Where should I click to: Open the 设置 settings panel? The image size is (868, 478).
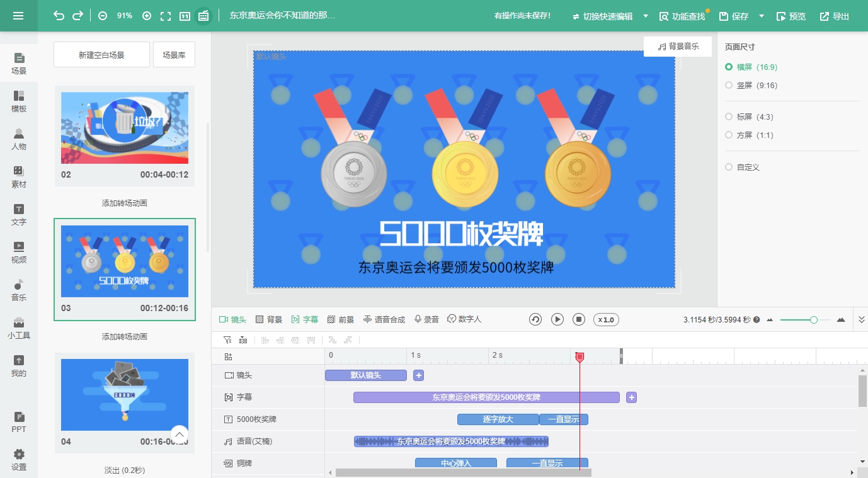[19, 460]
